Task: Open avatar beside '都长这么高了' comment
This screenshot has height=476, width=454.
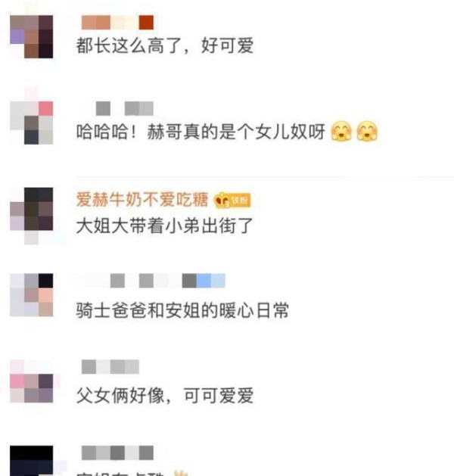Action: coord(32,36)
